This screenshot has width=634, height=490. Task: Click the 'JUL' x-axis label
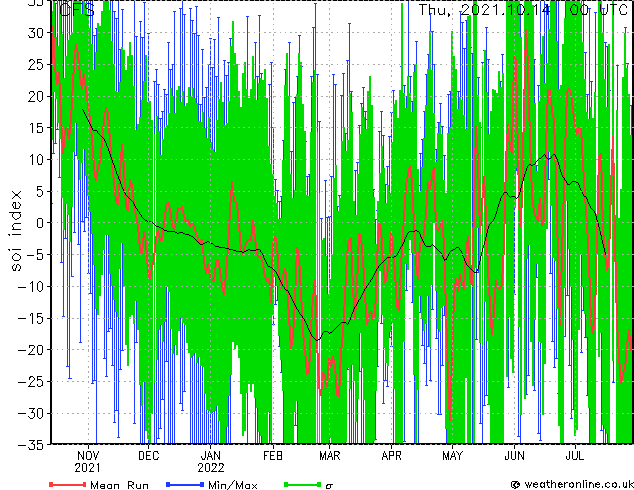point(575,456)
